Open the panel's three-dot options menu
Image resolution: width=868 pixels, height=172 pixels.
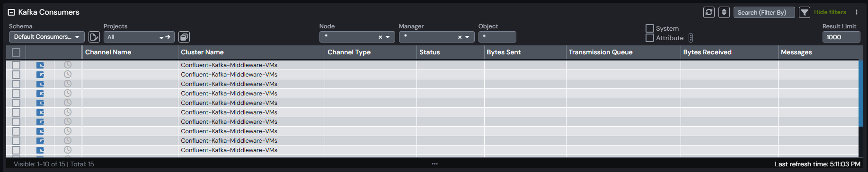[857, 12]
